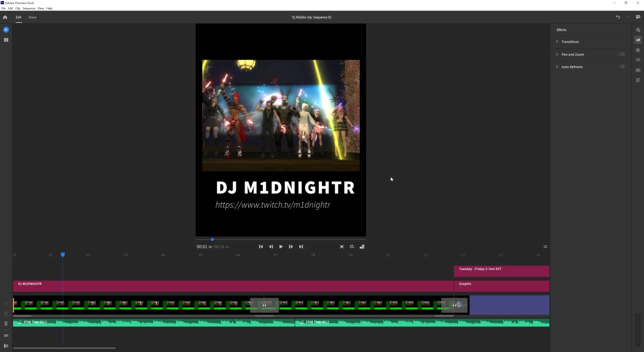Open the Clip menu

18,8
